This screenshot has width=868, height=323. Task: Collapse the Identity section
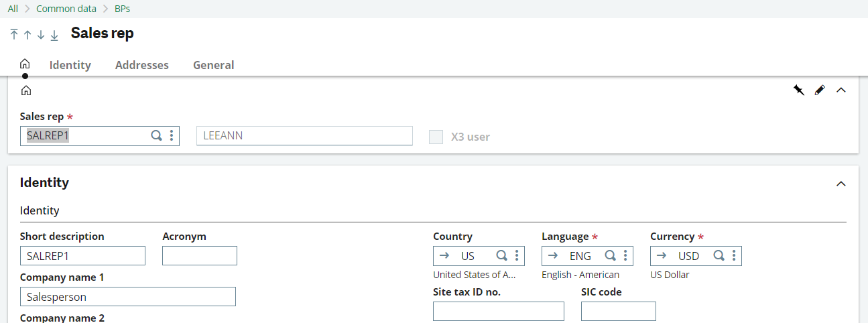(841, 184)
